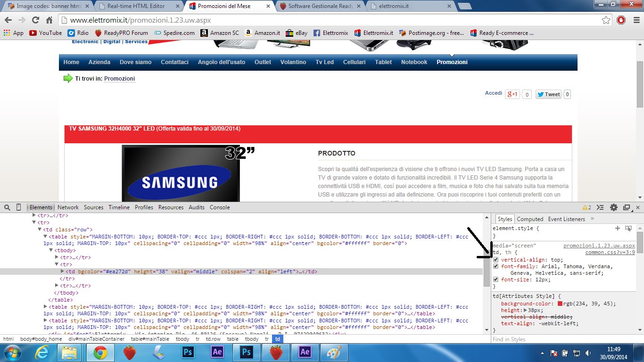Open Internet Explorer from the taskbar
644x362 pixels.
(x=42, y=352)
